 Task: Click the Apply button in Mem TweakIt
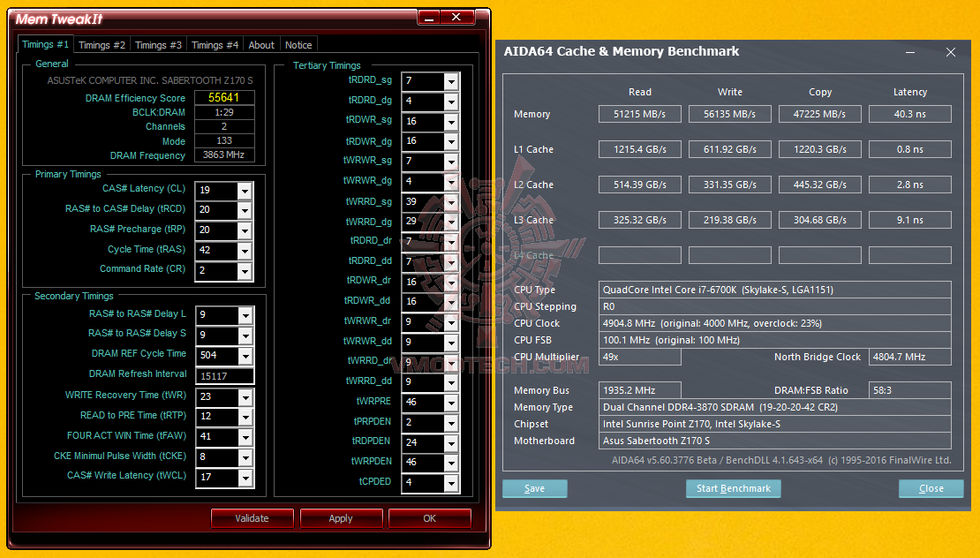341,518
